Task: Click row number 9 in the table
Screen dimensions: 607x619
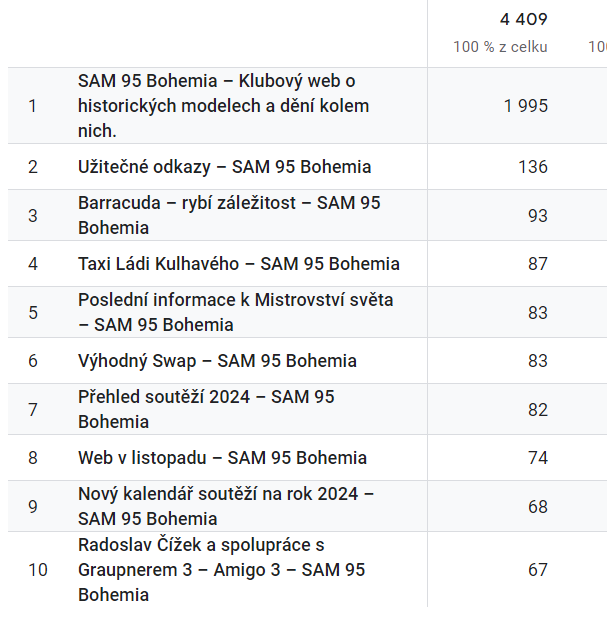Action: coord(33,506)
